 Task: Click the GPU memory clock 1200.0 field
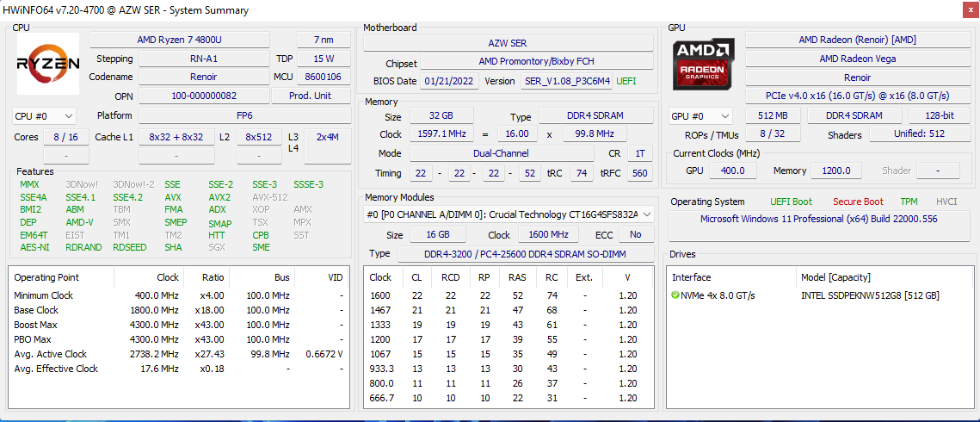(836, 171)
